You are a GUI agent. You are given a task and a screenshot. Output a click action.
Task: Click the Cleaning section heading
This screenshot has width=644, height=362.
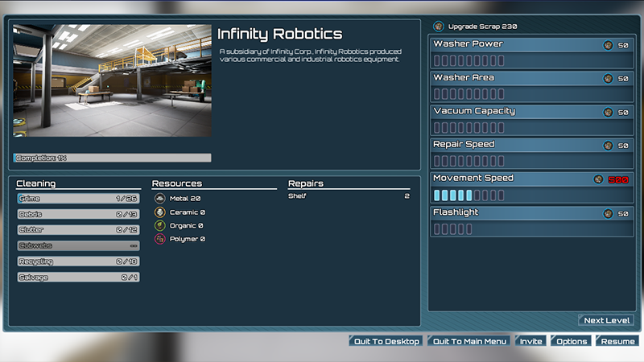35,183
